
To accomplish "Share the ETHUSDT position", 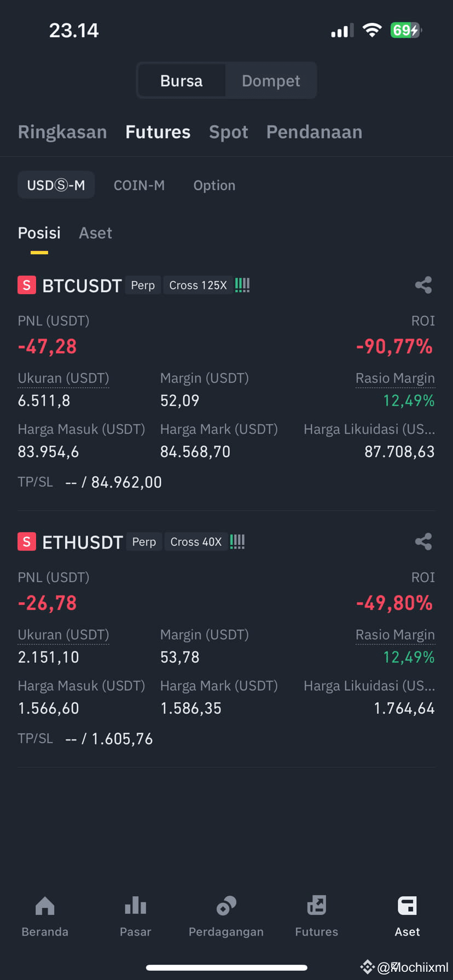I will [423, 541].
